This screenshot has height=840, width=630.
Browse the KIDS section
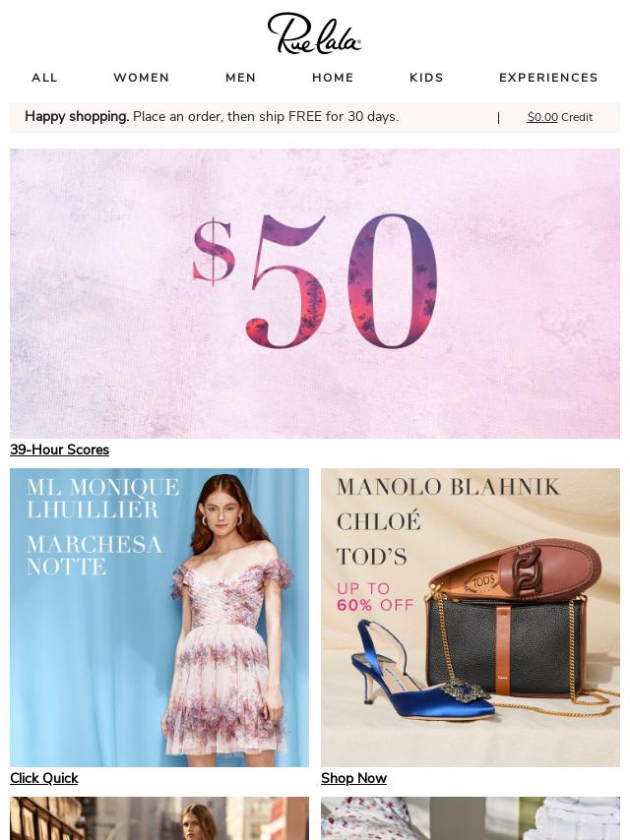tap(426, 78)
